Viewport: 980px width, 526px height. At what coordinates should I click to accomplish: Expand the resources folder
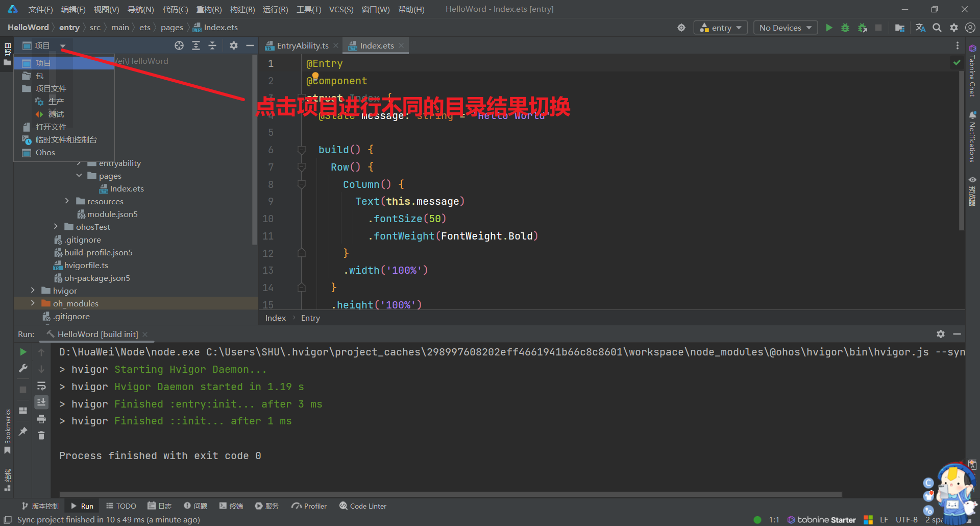tap(67, 201)
